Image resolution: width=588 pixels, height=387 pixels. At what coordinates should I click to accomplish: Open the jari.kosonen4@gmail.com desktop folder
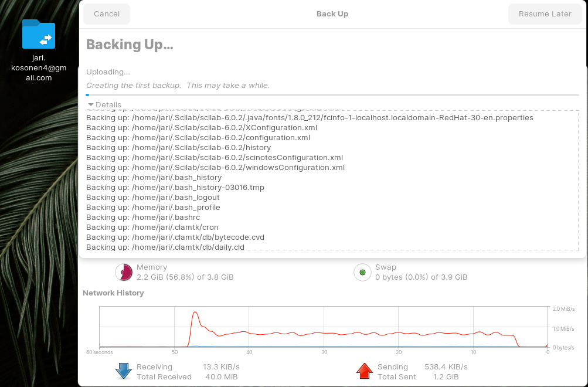(x=39, y=35)
